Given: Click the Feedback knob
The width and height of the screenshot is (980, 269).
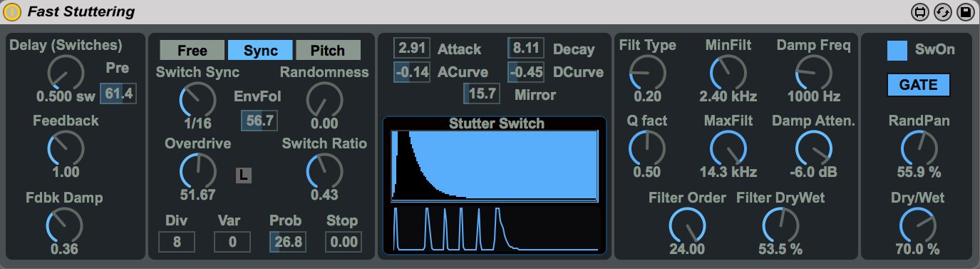Looking at the screenshot, I should pos(66,148).
